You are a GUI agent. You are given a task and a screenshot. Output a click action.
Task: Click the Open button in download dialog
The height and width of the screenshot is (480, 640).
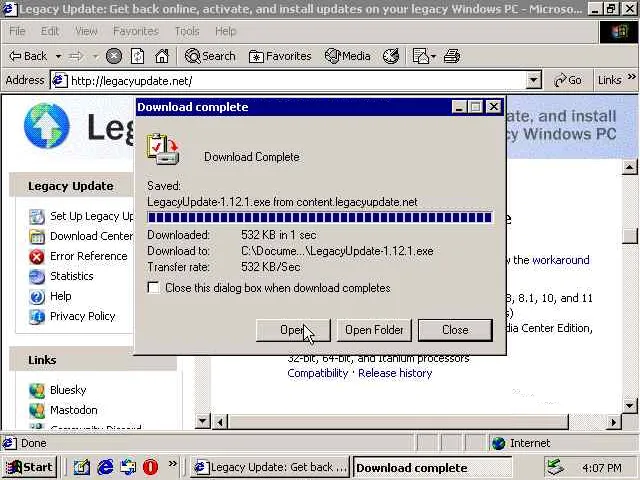tap(293, 330)
